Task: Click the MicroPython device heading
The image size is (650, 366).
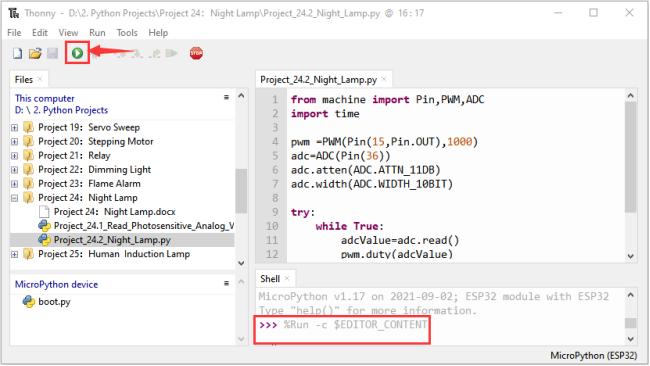Action: tap(56, 284)
